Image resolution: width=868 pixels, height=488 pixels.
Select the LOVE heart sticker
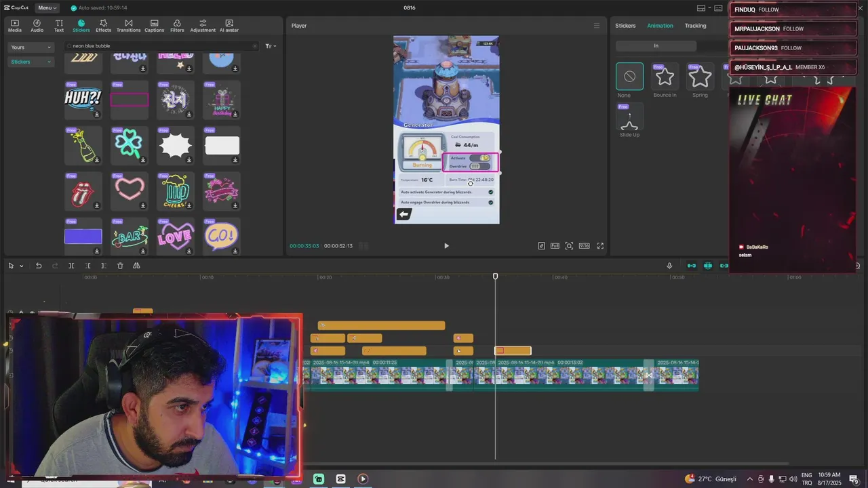[x=175, y=237]
